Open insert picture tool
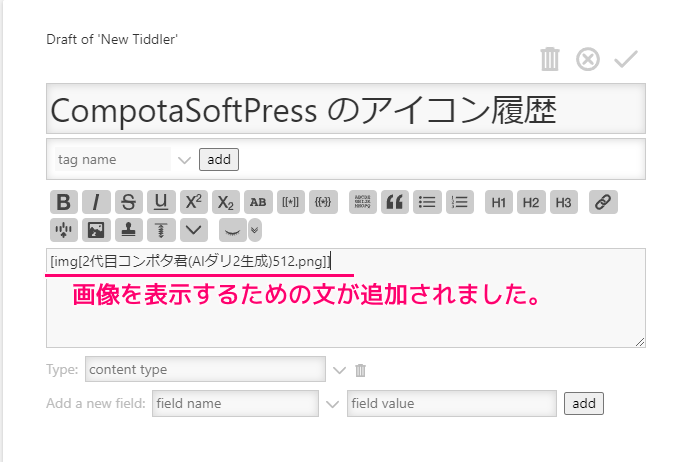Screen dimensions: 688x462 click(x=96, y=230)
